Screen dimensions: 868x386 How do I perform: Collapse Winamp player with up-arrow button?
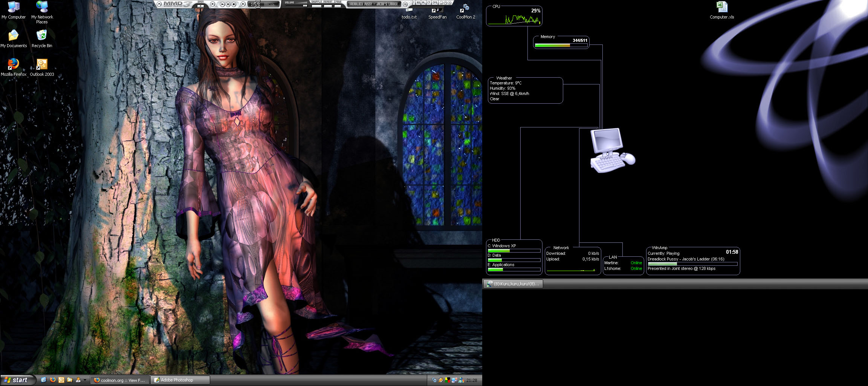coord(159,4)
